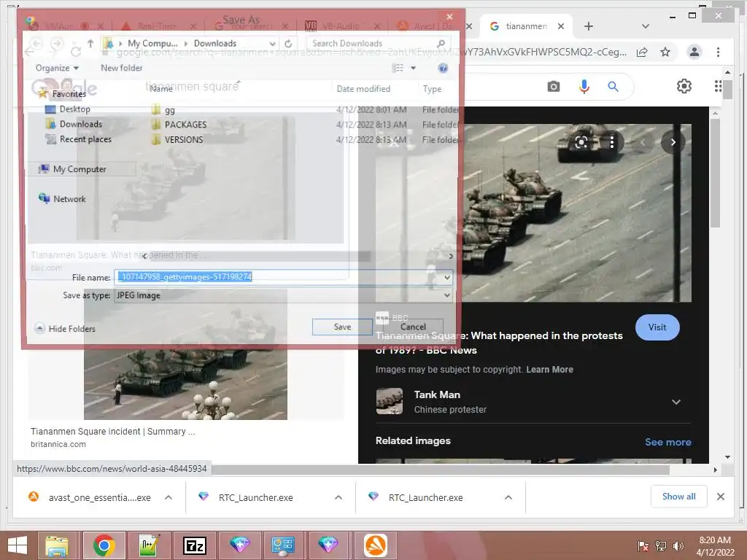This screenshot has width=747, height=560.
Task: Click the Visit button
Action: [657, 327]
